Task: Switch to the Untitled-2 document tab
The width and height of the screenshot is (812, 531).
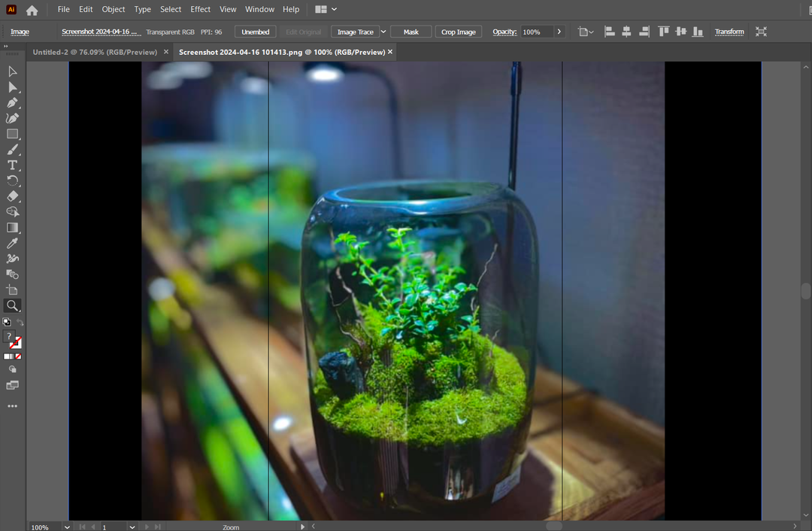Action: click(95, 52)
